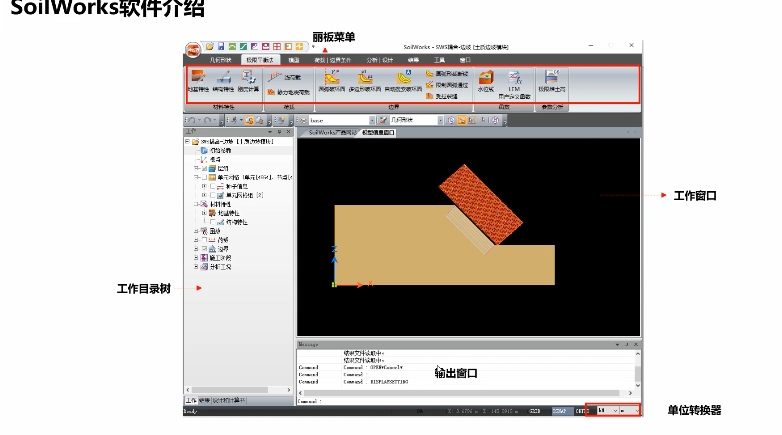Toggle checkbox of structural properties tree row

point(212,222)
